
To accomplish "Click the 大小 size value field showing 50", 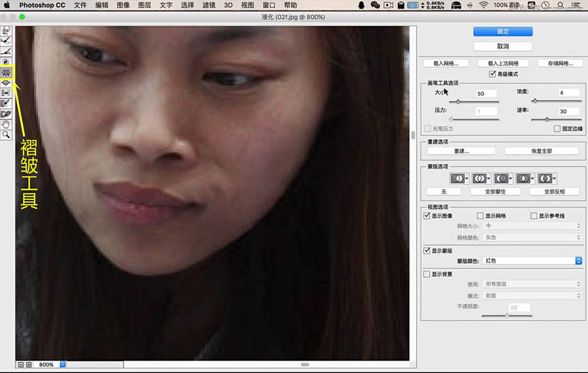I will 486,93.
